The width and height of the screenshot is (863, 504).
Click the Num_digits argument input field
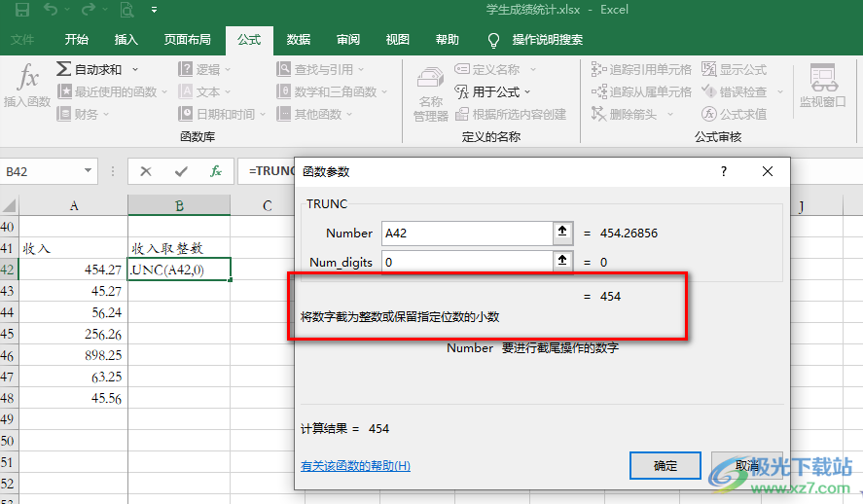(x=467, y=262)
